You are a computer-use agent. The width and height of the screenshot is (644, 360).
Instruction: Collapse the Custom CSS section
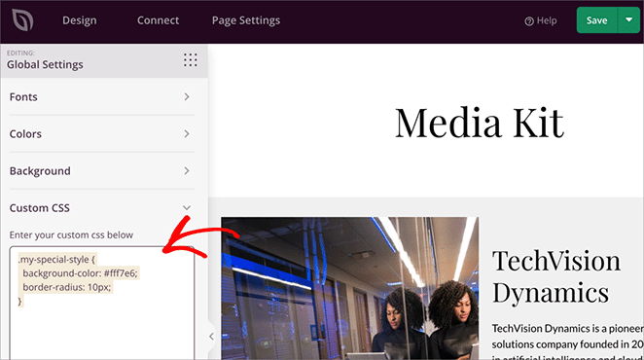(x=101, y=208)
